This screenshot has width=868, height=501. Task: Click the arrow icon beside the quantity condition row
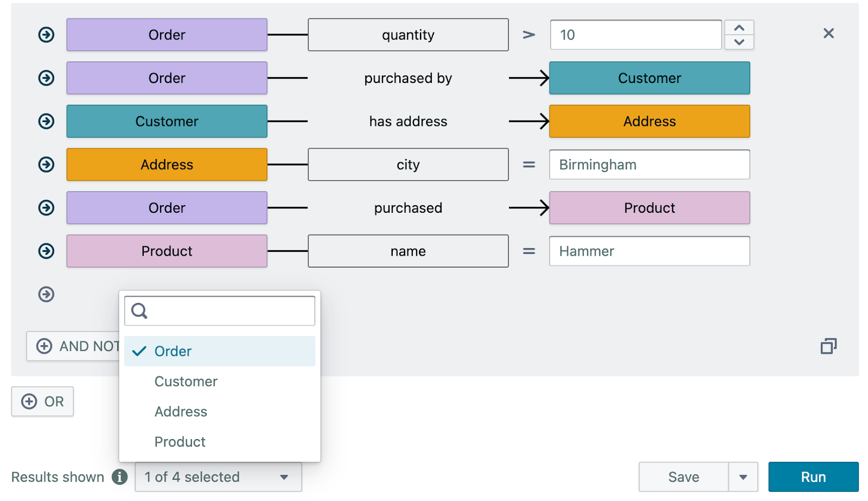[x=46, y=34]
